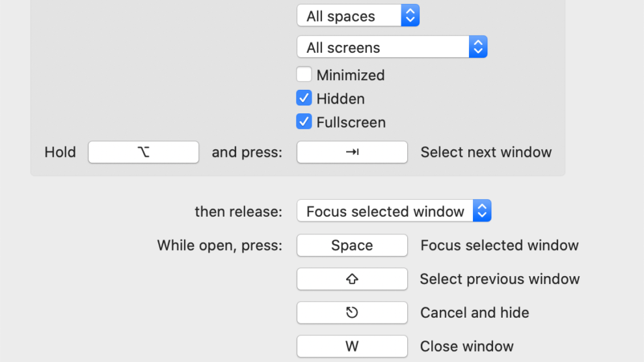Uncheck the Fullscreen checkbox
Viewport: 644px width, 362px height.
click(x=304, y=122)
